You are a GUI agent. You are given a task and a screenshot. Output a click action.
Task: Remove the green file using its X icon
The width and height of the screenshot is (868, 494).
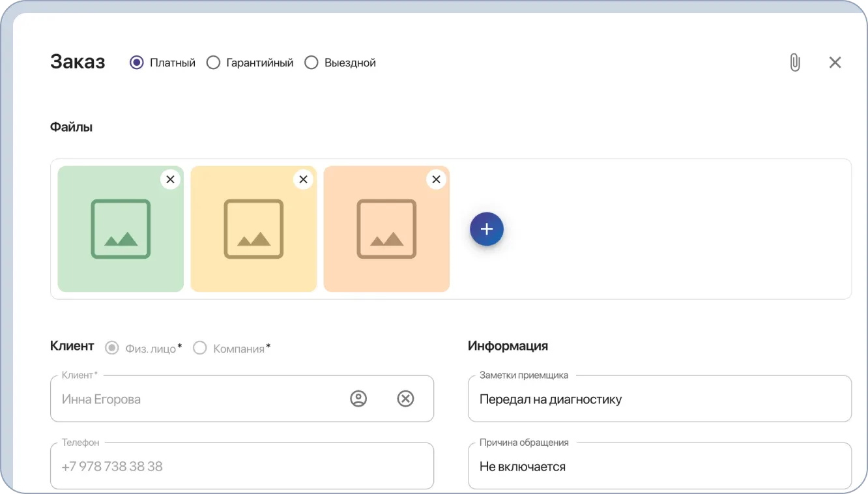[x=170, y=179]
